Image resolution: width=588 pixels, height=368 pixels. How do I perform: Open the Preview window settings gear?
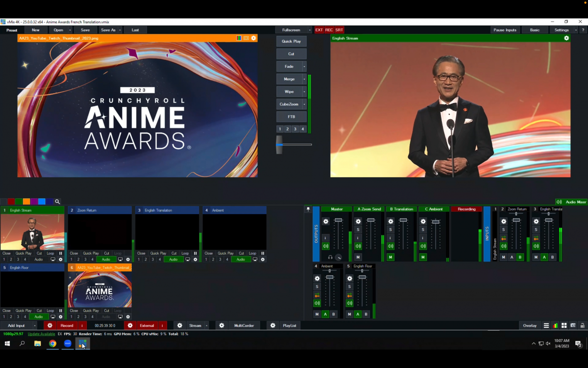(x=253, y=38)
